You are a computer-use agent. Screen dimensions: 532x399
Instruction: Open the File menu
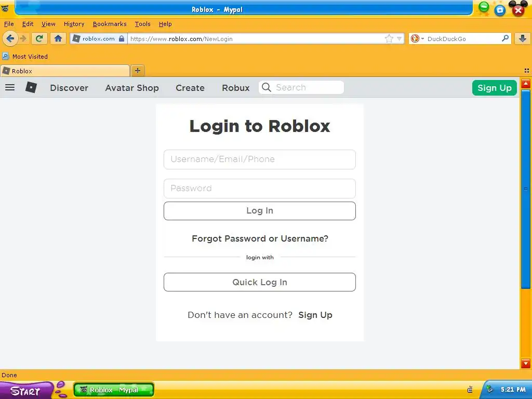click(x=9, y=24)
